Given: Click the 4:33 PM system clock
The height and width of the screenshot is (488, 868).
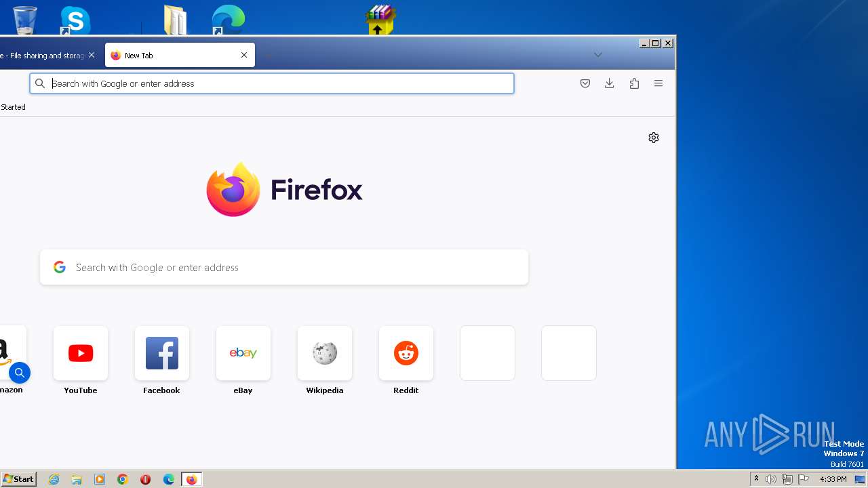Looking at the screenshot, I should 833,479.
